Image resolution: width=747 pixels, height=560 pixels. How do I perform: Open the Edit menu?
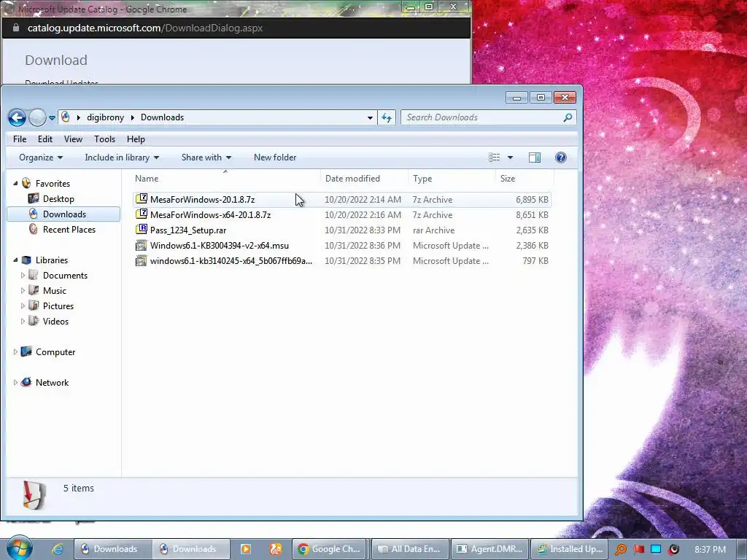(x=45, y=139)
